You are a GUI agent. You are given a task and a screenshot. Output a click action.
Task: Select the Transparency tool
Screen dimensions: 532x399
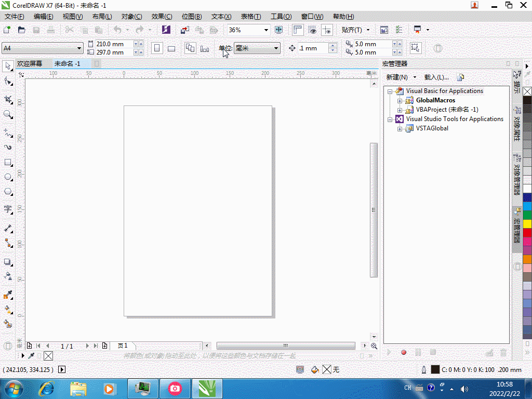(8, 276)
